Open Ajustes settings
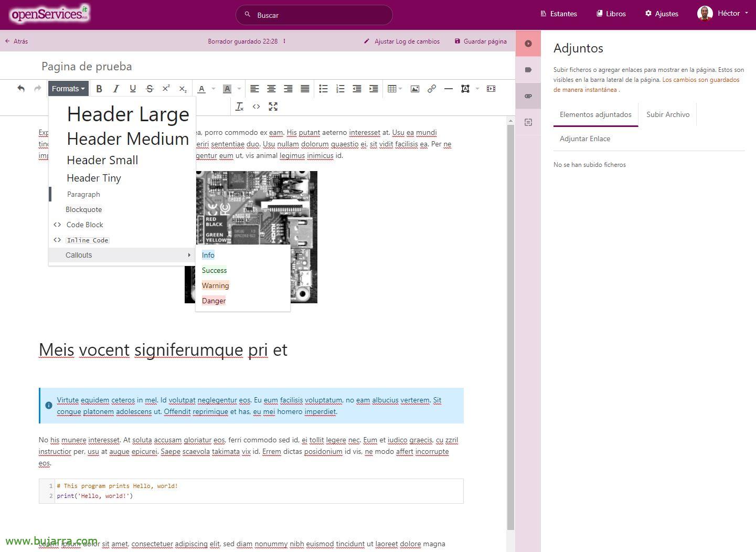The width and height of the screenshot is (756, 552). [x=662, y=14]
